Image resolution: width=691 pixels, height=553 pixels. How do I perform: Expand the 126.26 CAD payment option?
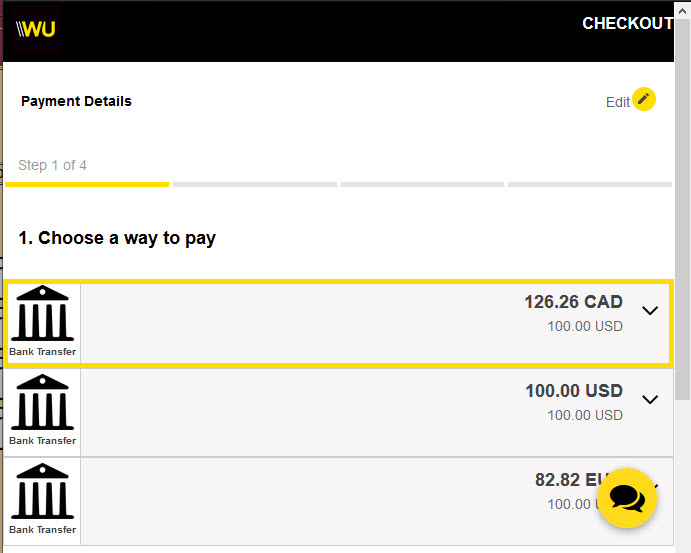(x=650, y=310)
